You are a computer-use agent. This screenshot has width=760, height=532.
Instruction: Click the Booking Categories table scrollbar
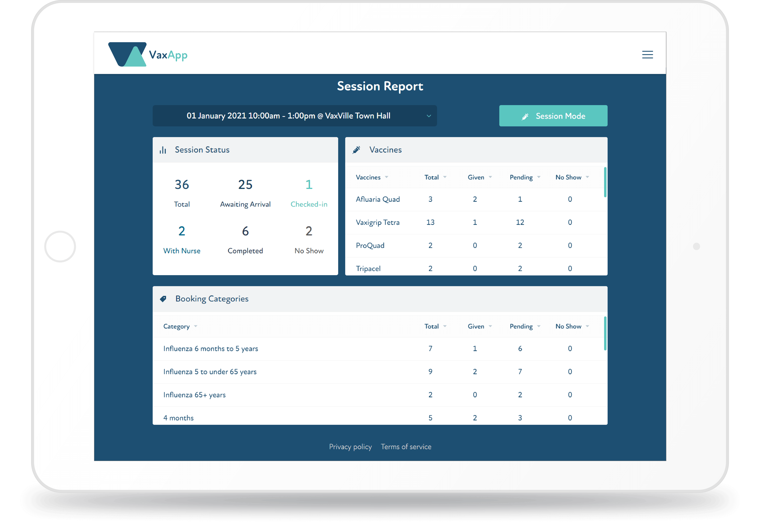(x=605, y=333)
